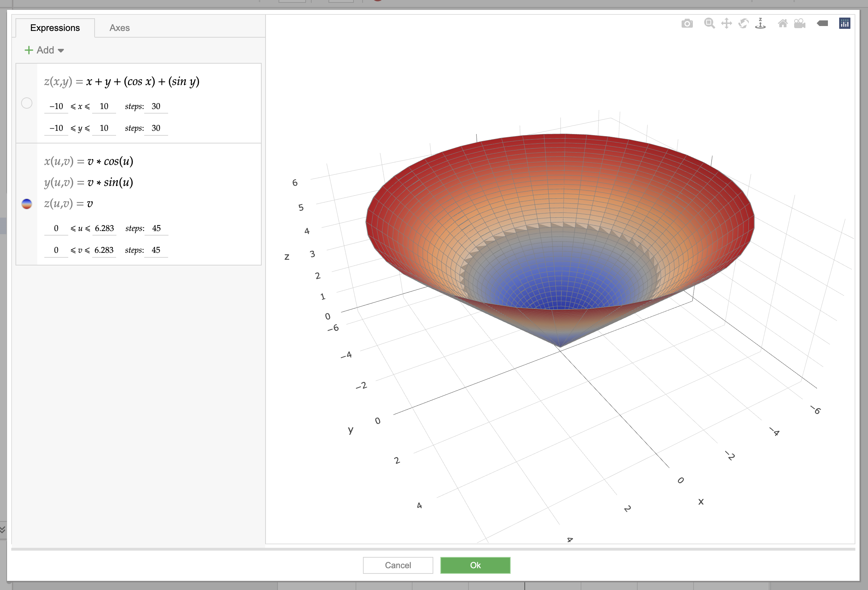This screenshot has width=868, height=590.
Task: Edit x lower bound -10 field
Action: tap(56, 107)
